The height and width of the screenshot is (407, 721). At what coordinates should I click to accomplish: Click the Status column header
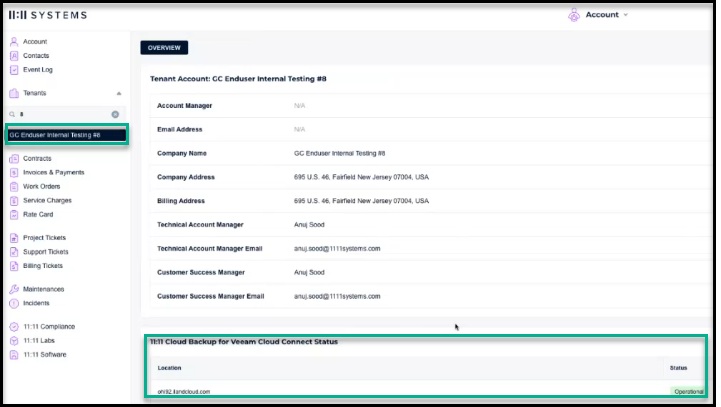coord(678,368)
